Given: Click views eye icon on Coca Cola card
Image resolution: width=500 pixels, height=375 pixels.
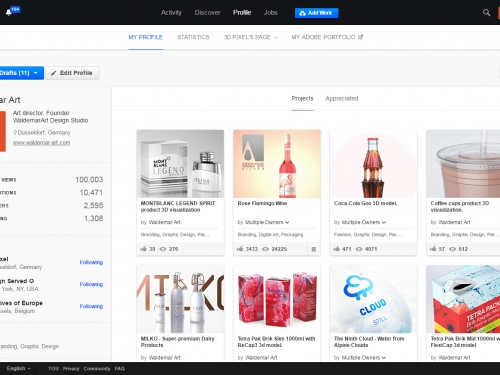Looking at the screenshot, I should point(359,249).
